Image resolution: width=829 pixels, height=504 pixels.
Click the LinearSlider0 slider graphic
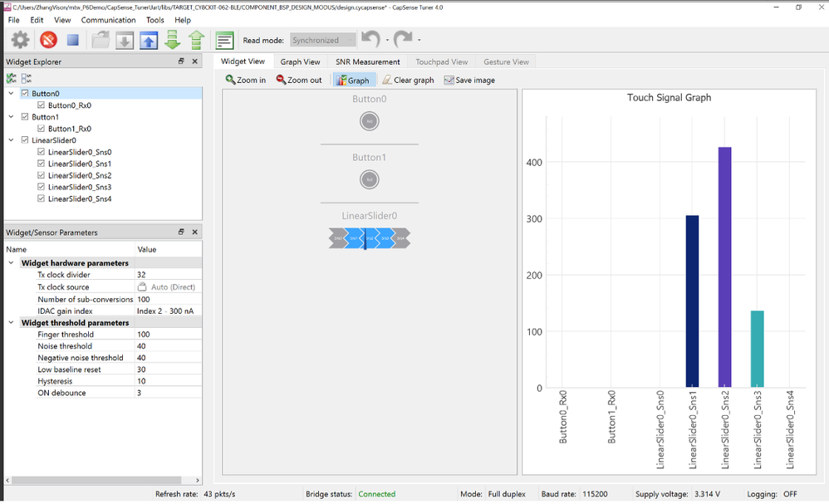point(369,238)
